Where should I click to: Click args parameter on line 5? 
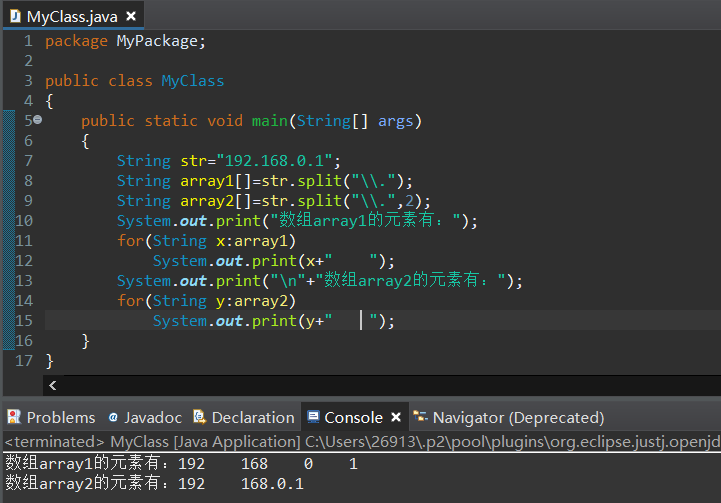click(395, 121)
